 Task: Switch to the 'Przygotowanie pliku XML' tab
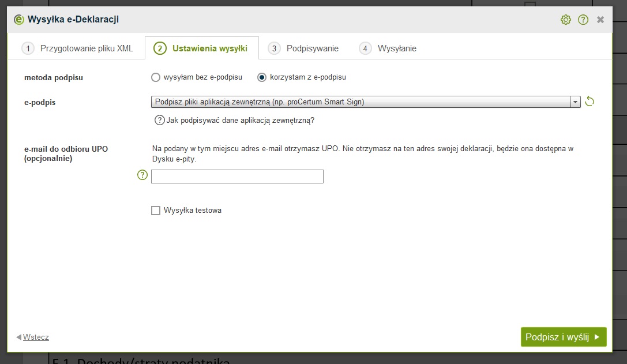coord(77,48)
